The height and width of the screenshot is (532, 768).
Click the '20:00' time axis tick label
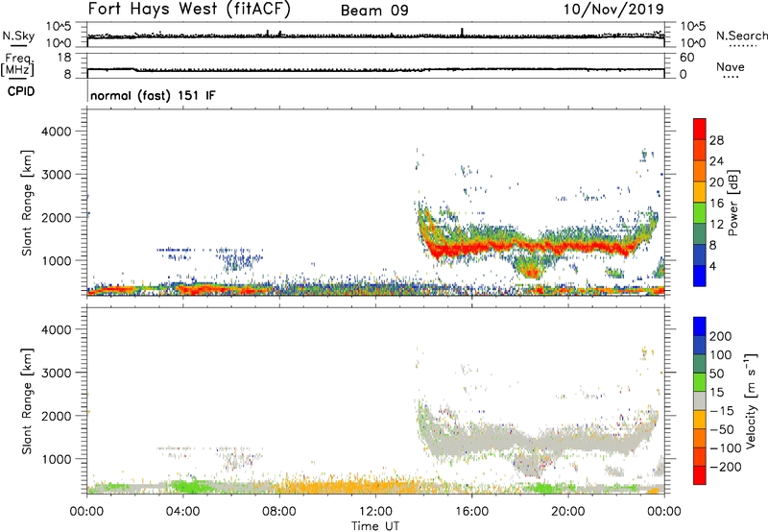(x=567, y=512)
